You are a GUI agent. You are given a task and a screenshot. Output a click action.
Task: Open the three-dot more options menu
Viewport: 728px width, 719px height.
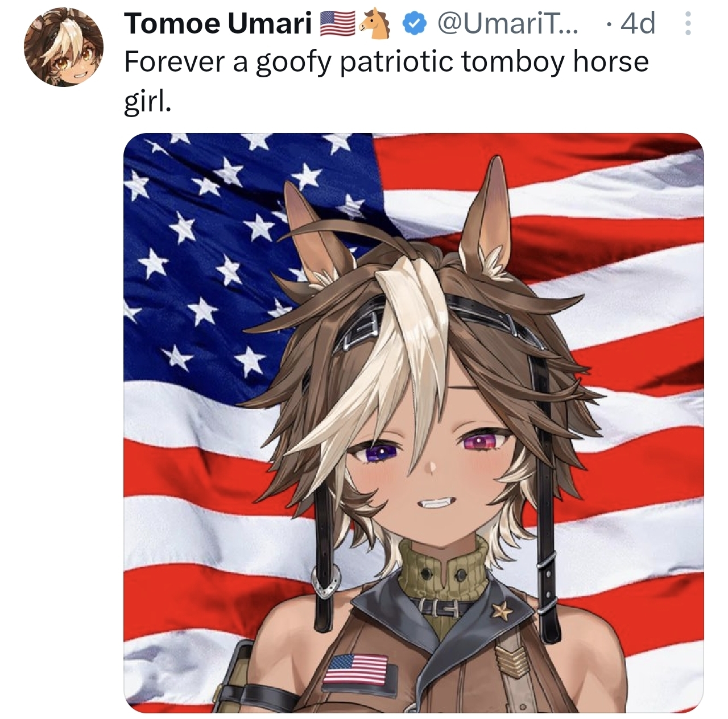coord(688,24)
